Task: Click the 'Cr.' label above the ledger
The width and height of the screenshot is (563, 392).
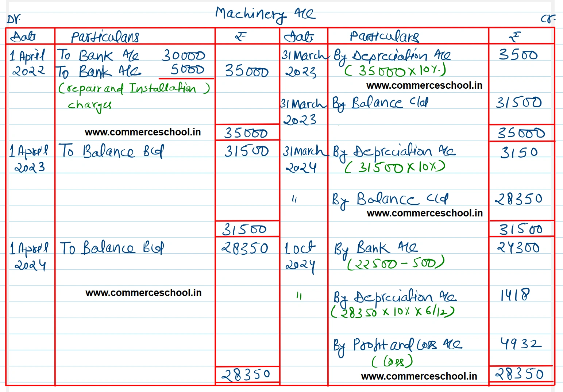Action: tap(548, 19)
